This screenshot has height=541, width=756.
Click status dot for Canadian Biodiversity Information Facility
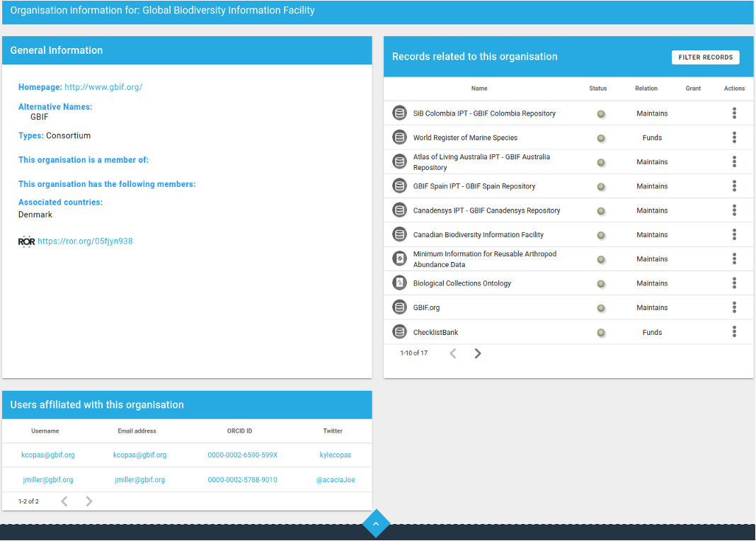tap(601, 235)
